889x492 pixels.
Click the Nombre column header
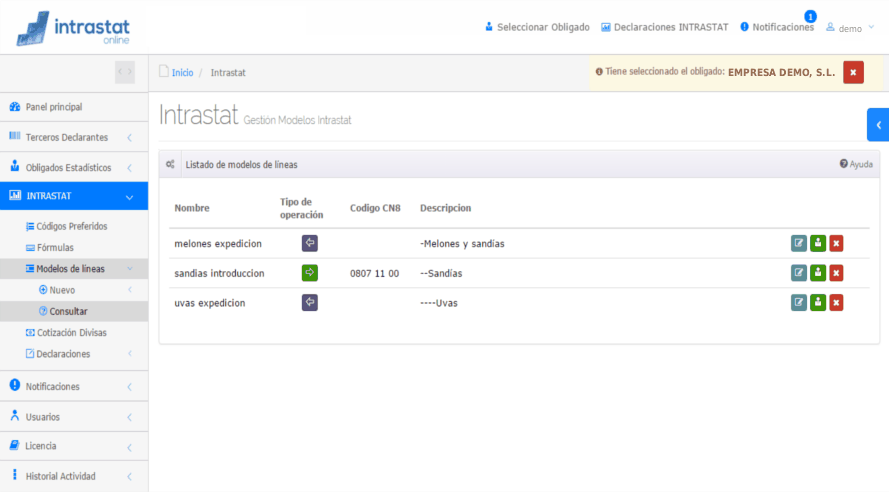pyautogui.click(x=192, y=208)
